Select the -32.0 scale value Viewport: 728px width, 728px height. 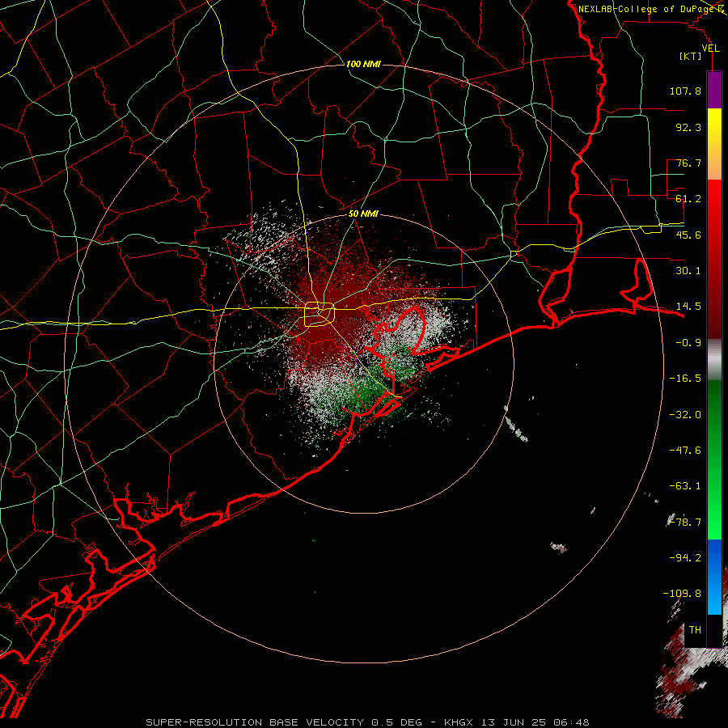pyautogui.click(x=685, y=415)
